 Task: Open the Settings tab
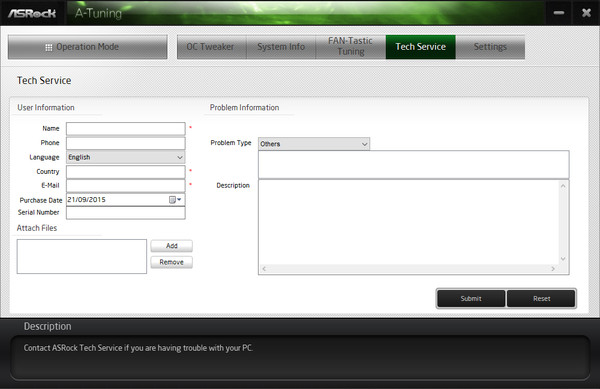(x=490, y=47)
